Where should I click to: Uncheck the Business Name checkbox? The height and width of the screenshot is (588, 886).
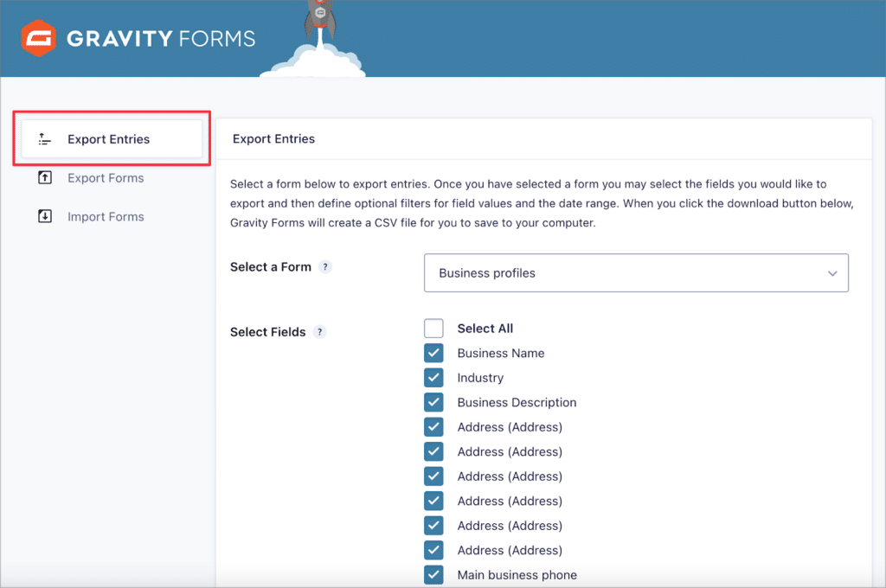[x=434, y=353]
